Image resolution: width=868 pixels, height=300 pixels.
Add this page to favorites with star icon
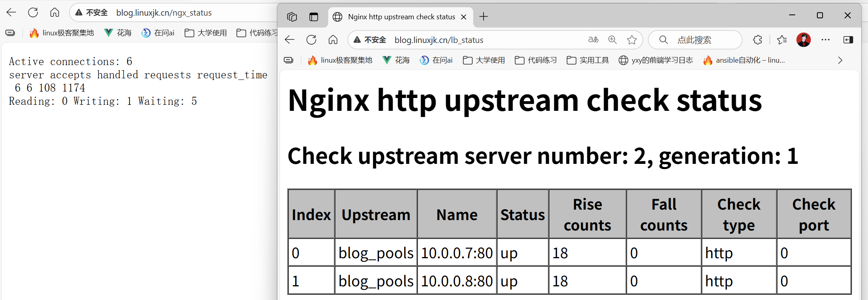632,40
